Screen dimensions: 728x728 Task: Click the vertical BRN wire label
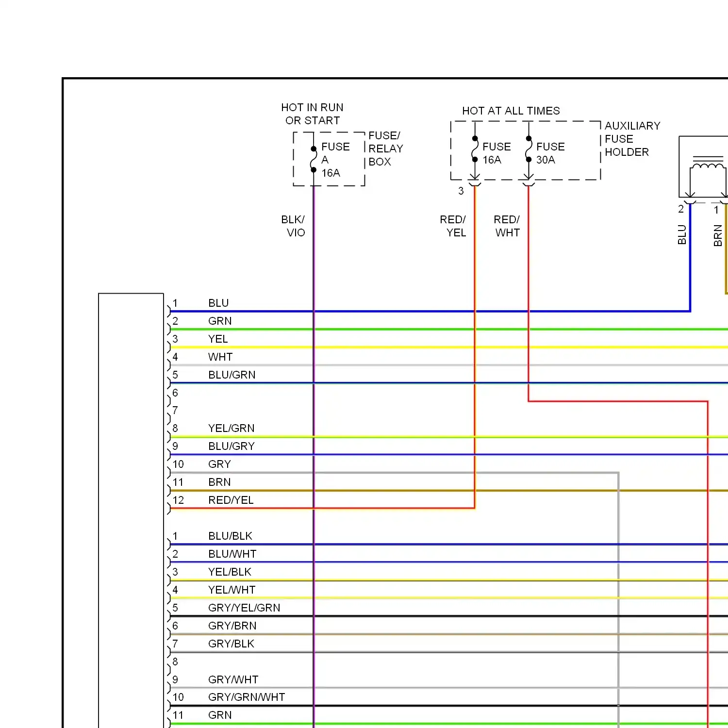(x=718, y=235)
